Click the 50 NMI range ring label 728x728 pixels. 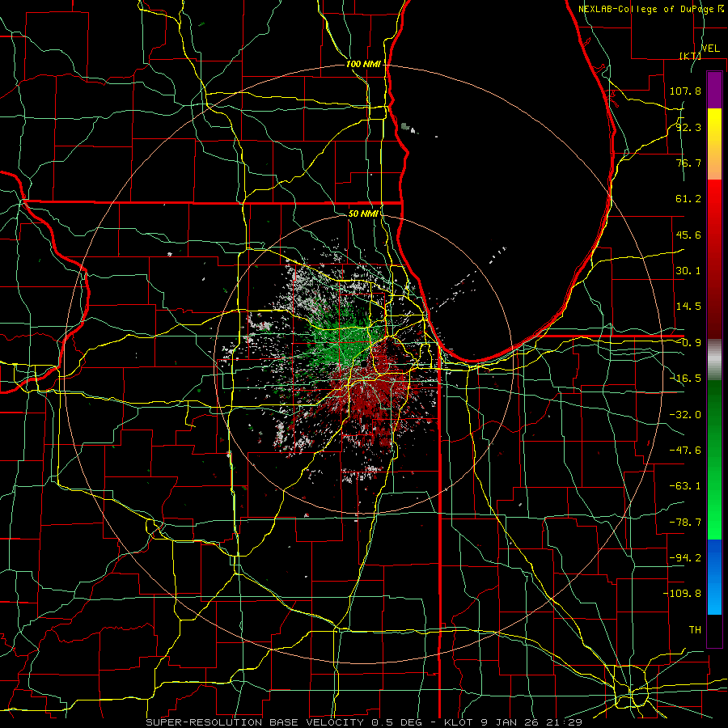click(x=363, y=214)
